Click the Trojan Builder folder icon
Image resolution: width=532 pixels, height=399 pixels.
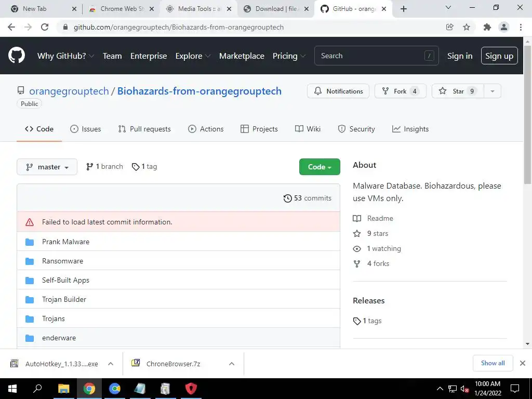[x=30, y=300]
